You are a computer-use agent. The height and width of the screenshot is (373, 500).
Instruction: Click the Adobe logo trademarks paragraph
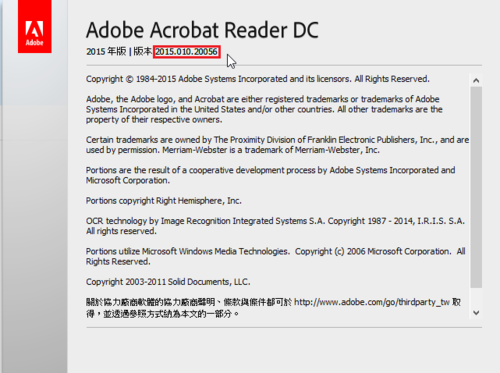pyautogui.click(x=264, y=109)
